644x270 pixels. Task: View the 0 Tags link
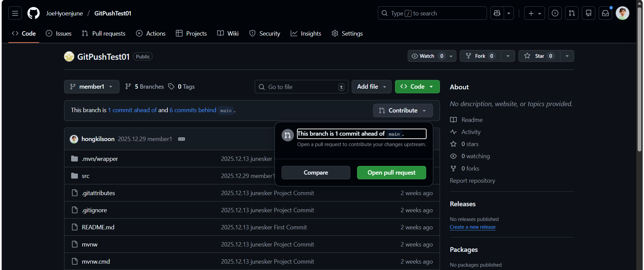182,87
